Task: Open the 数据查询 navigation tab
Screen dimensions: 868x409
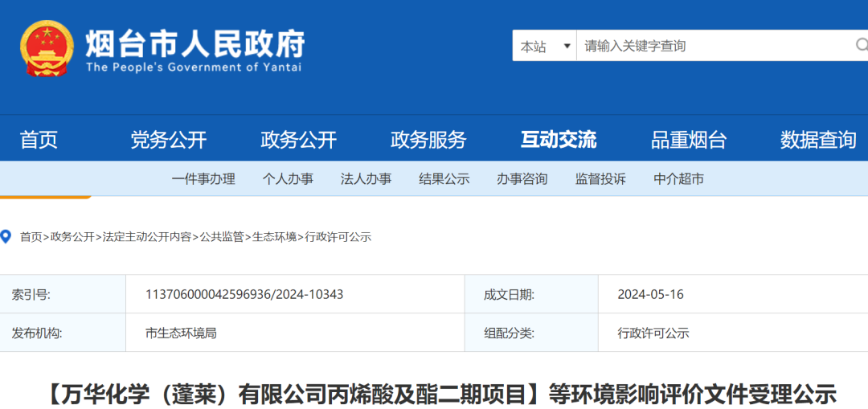Action: click(x=818, y=140)
